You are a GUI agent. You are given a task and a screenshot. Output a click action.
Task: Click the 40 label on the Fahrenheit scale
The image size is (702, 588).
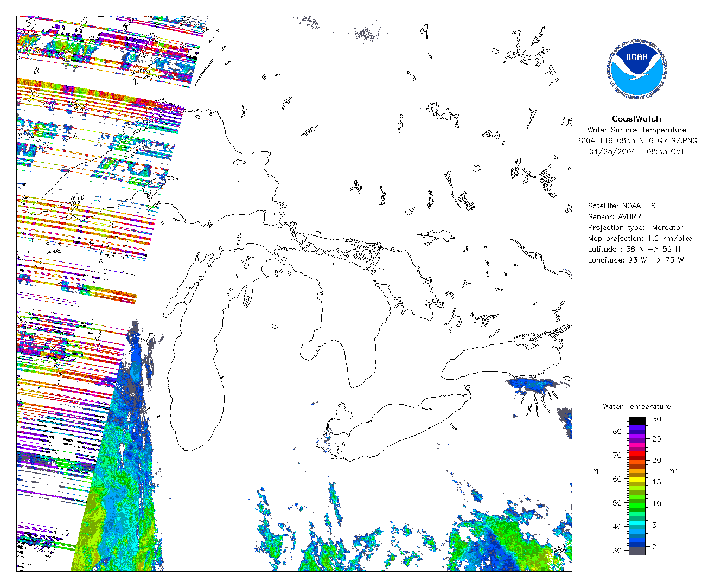tap(617, 527)
